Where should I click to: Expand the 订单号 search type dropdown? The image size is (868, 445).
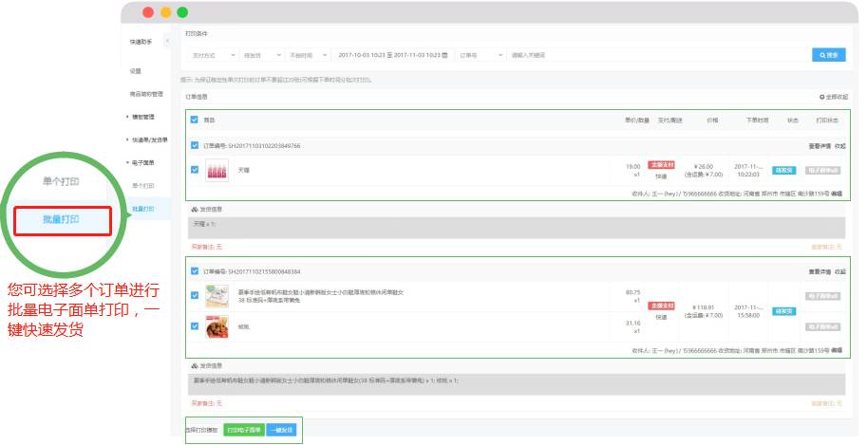(x=480, y=55)
